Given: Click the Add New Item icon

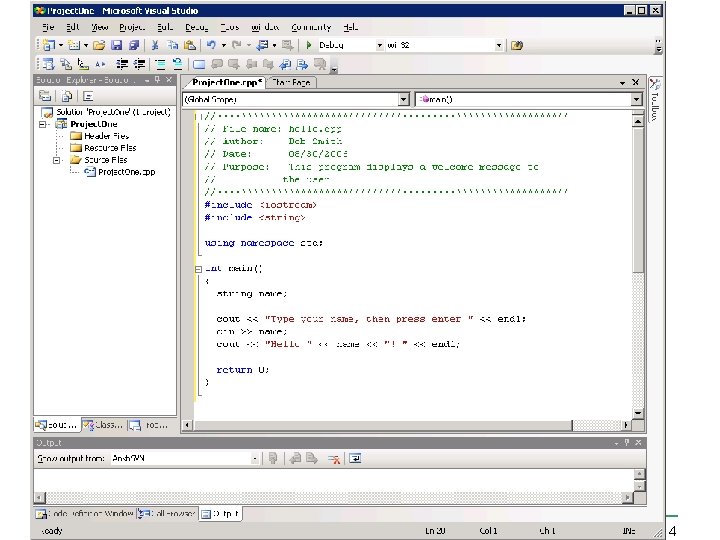Looking at the screenshot, I should tap(73, 45).
